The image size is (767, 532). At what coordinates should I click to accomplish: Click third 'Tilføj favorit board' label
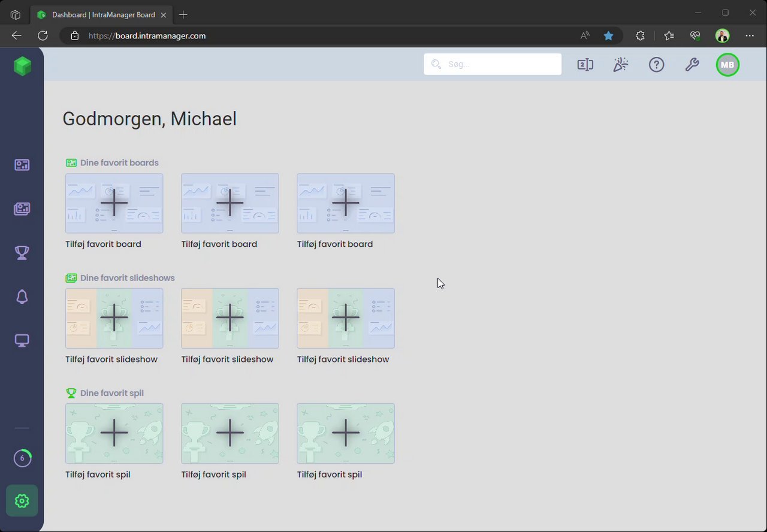click(334, 244)
